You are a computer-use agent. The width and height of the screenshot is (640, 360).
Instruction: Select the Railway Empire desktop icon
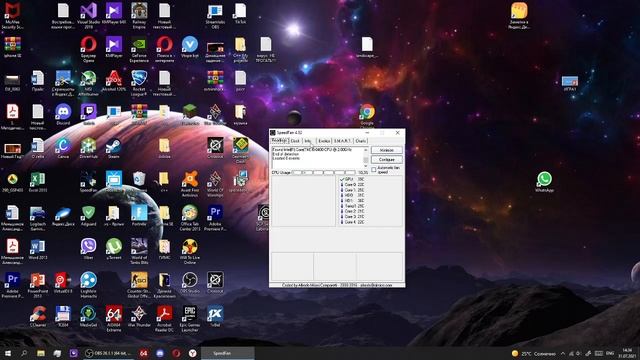point(139,16)
